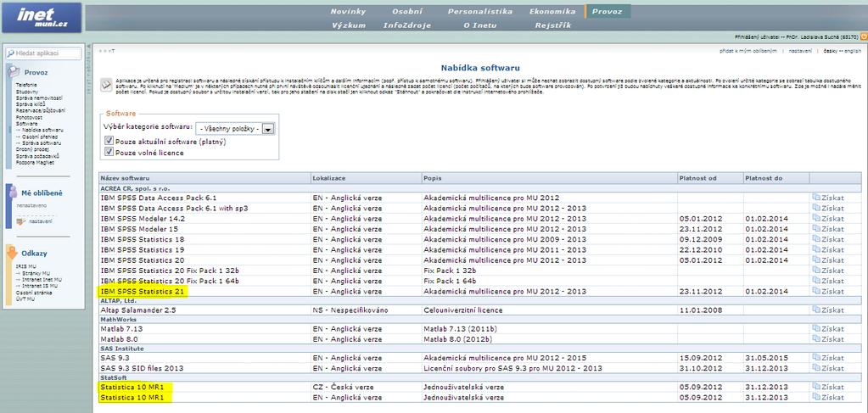Toggle Pouze aktuální software (platný) checkbox

tap(109, 142)
